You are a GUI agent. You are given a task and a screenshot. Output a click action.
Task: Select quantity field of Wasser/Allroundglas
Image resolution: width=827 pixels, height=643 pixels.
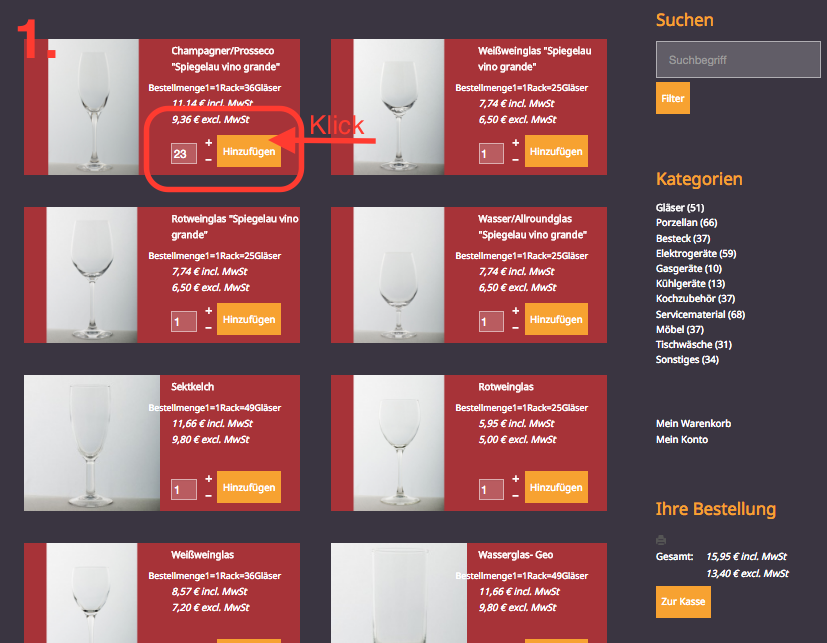coord(491,322)
